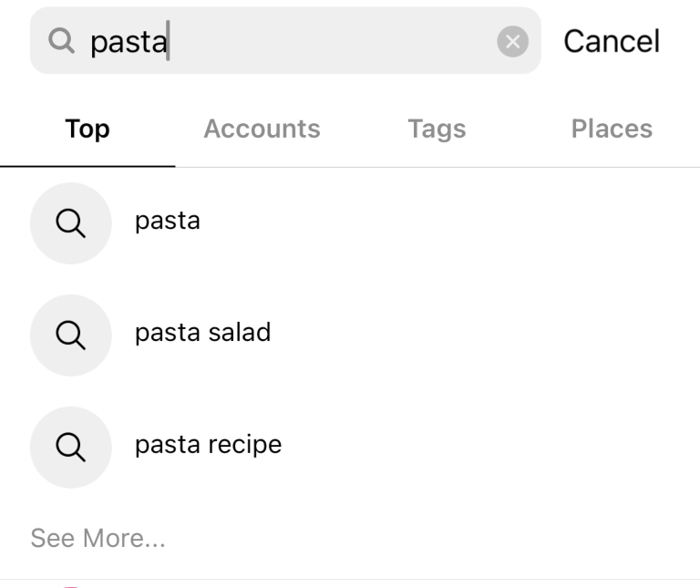This screenshot has width=700, height=588.
Task: Clear the search text with the X button
Action: pyautogui.click(x=512, y=42)
